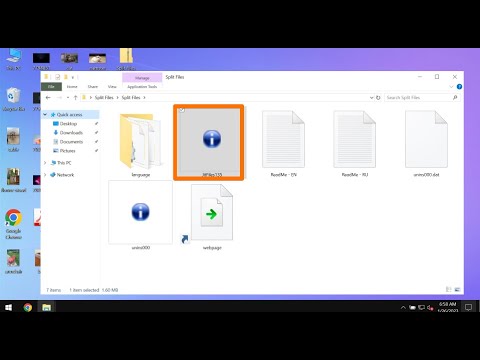
Task: Open Pictures in the navigation pane
Action: pyautogui.click(x=67, y=151)
